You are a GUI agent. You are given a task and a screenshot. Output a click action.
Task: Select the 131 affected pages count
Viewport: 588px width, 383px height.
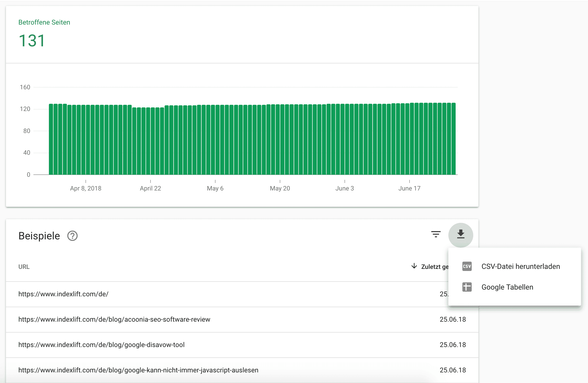(32, 41)
